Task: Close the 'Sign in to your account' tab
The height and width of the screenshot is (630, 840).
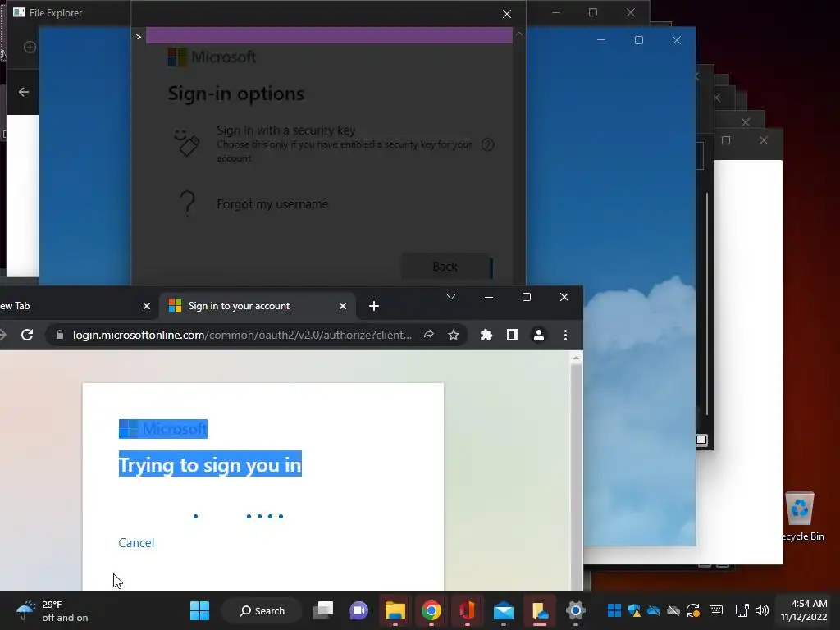Action: [x=343, y=306]
